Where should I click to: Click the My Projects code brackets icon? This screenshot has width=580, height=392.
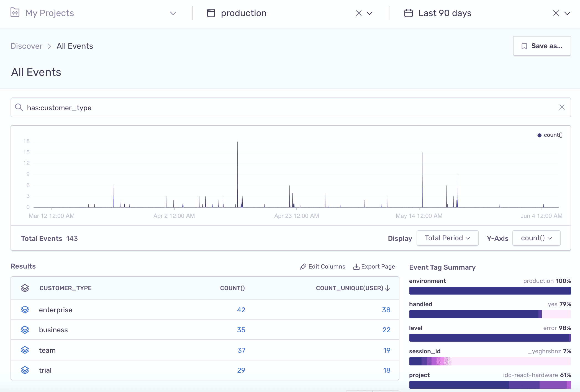[x=15, y=12]
